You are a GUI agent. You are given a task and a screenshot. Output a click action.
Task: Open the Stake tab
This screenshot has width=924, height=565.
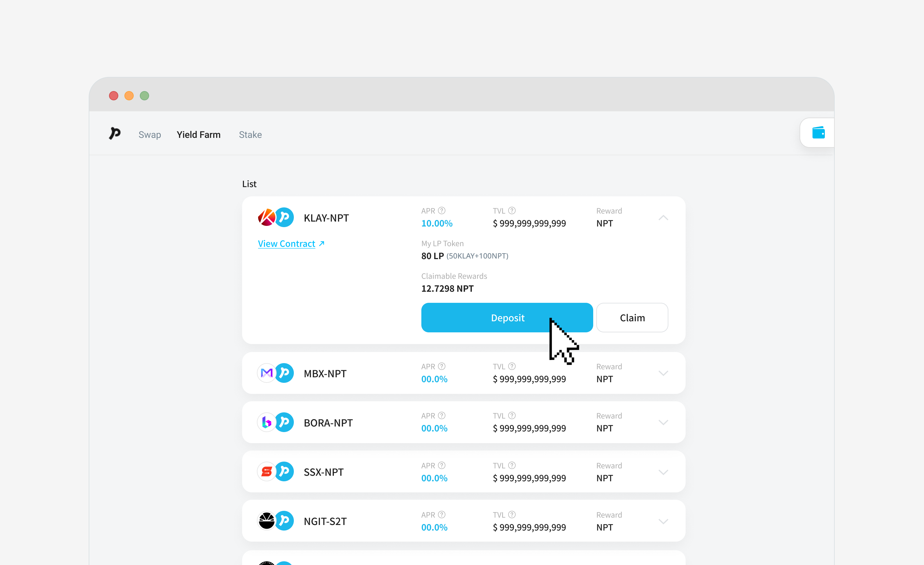[250, 134]
